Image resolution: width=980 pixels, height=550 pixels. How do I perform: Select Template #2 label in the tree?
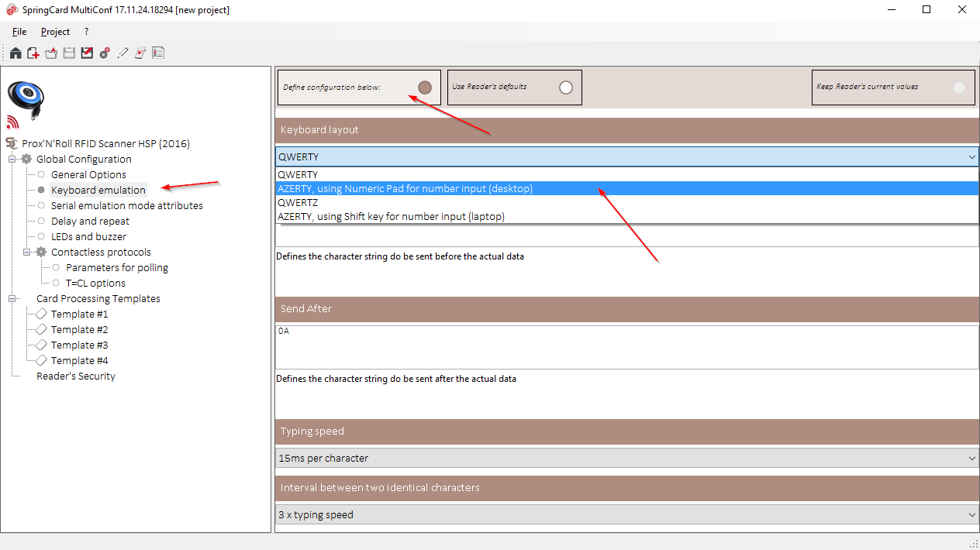tap(80, 329)
